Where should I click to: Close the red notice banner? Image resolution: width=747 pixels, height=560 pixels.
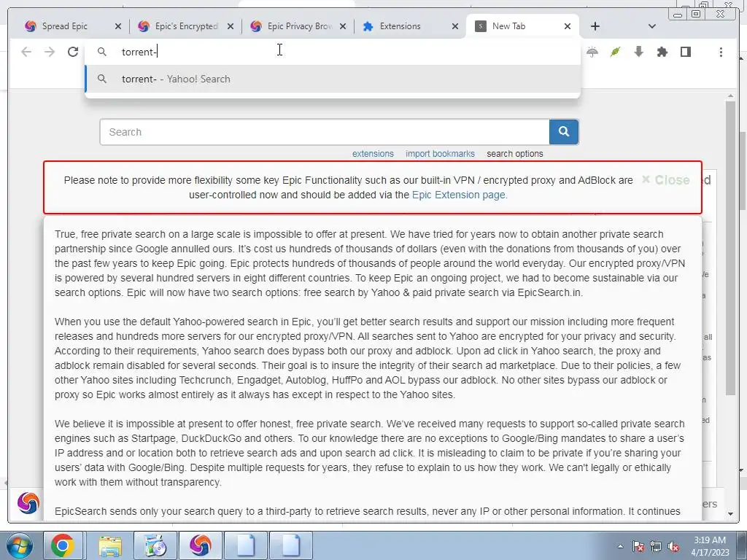point(666,180)
